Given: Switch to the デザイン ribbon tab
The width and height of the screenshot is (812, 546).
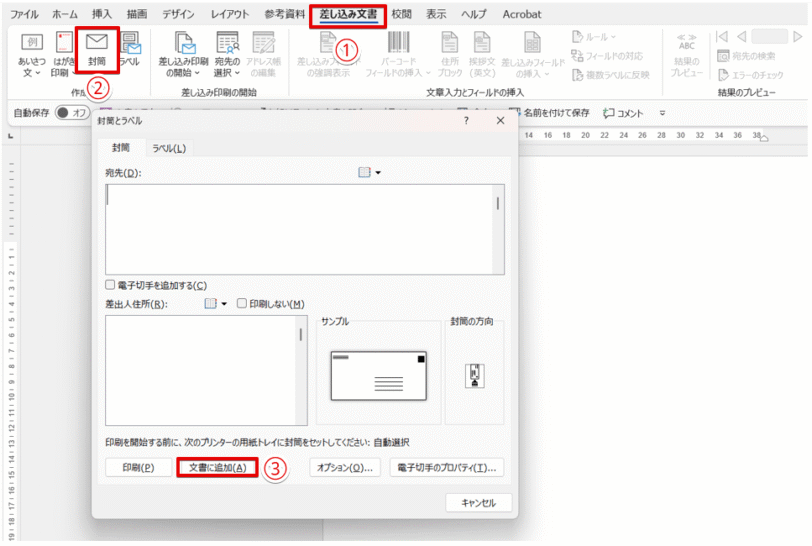Looking at the screenshot, I should (178, 14).
